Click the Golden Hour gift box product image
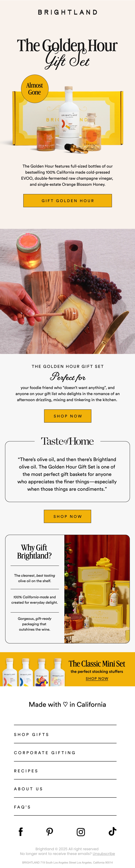This screenshot has height=868, width=135. 67,118
